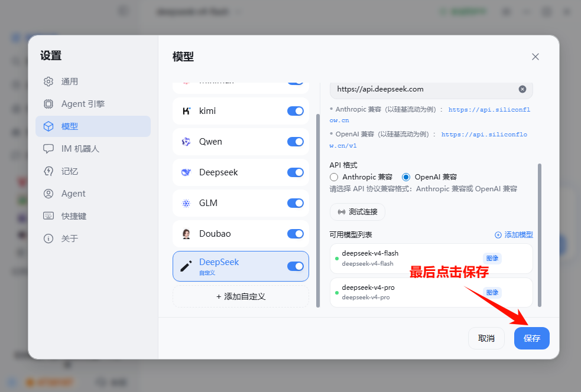Image resolution: width=581 pixels, height=392 pixels.
Task: Click 添加自定义 to add custom provider
Action: click(241, 296)
